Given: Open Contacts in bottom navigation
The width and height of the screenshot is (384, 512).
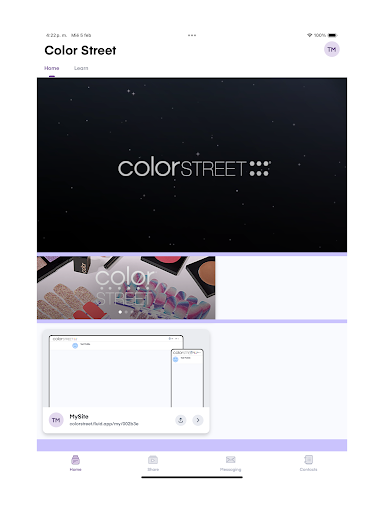Looking at the screenshot, I should pos(308,463).
